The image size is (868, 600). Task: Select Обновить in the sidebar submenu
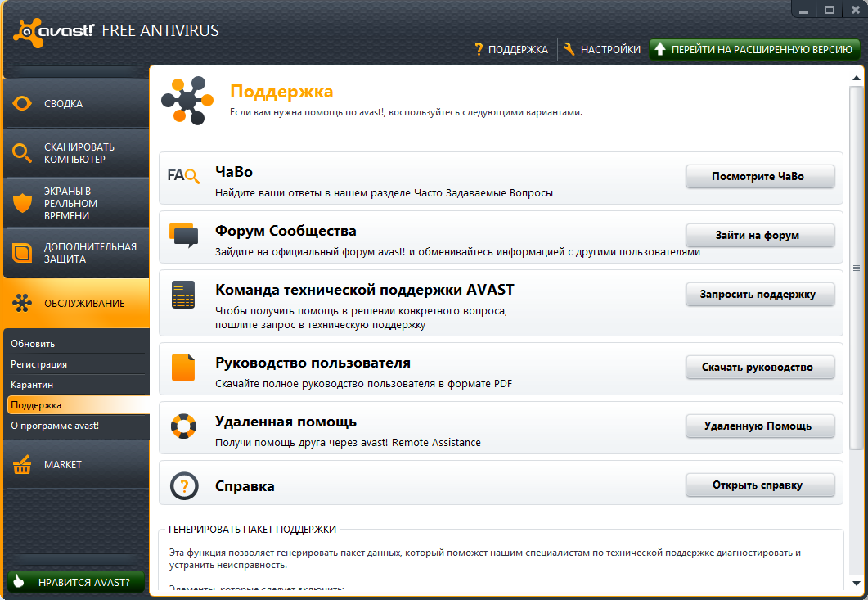[33, 344]
